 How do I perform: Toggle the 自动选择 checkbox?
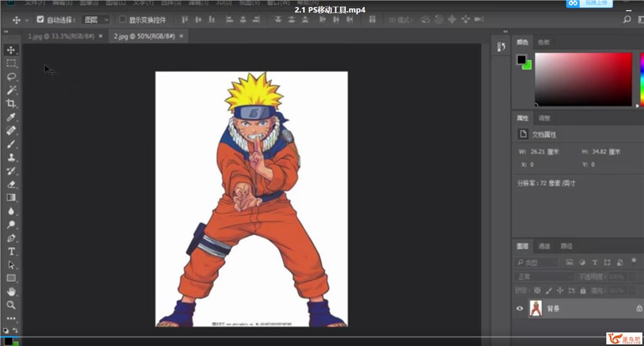click(40, 19)
